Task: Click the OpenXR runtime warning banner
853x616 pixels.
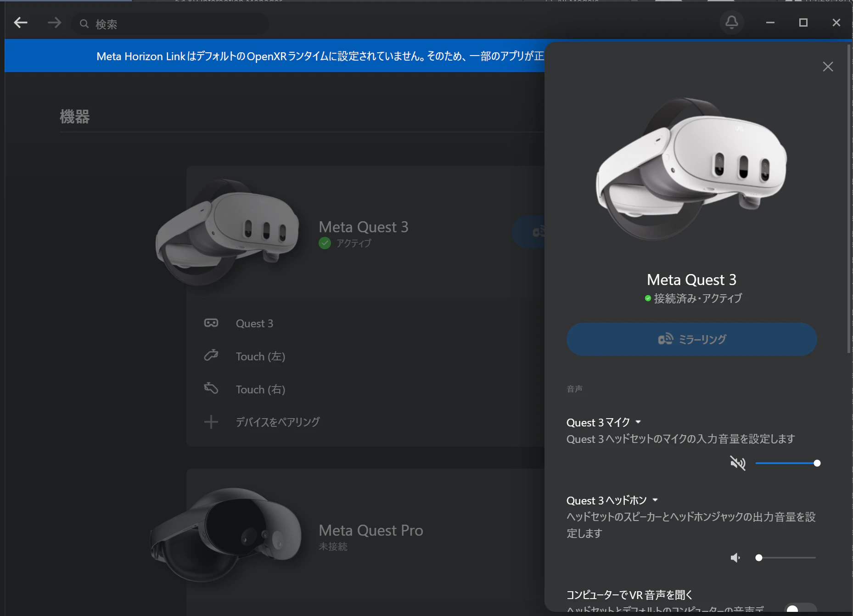Action: 275,56
